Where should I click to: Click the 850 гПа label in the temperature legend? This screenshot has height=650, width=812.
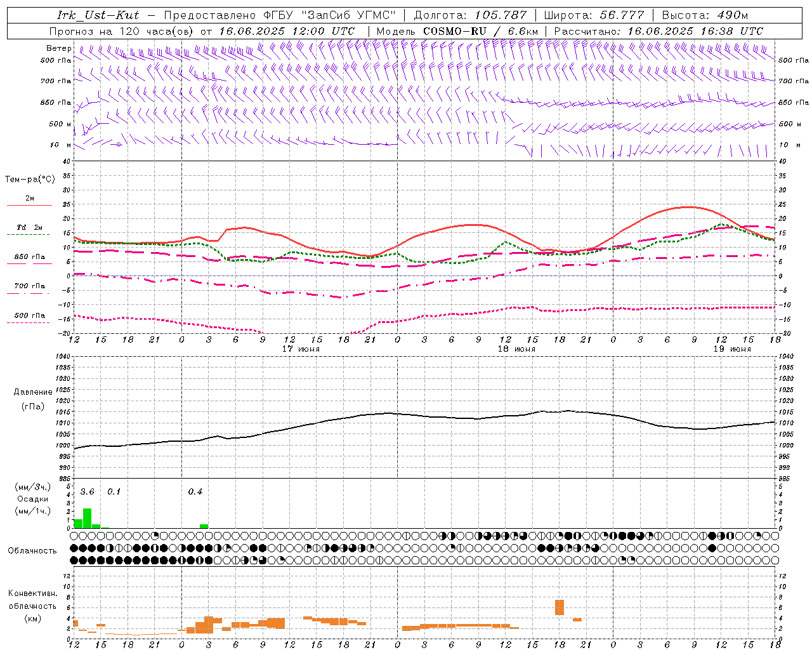pyautogui.click(x=30, y=257)
